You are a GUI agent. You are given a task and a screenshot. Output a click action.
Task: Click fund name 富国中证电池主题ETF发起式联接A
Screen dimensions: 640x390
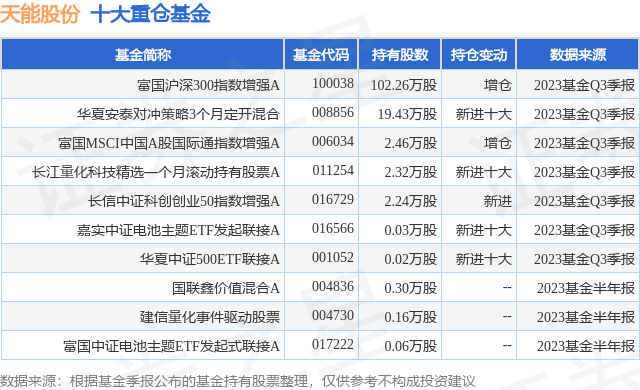coord(171,346)
